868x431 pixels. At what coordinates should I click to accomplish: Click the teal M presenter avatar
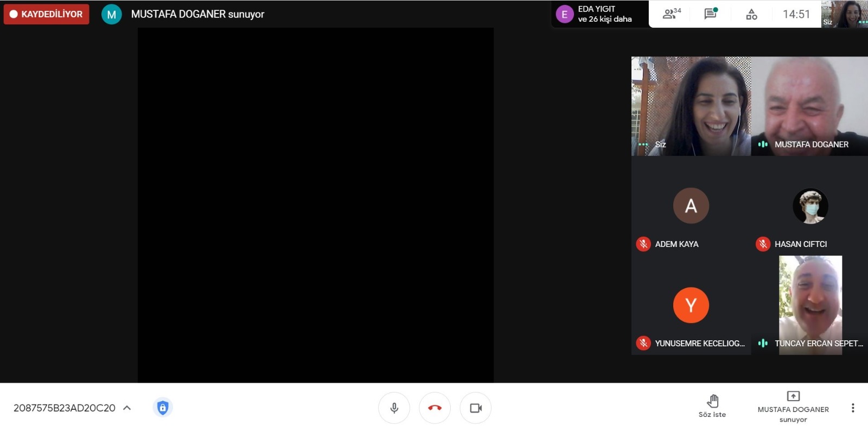(x=111, y=15)
